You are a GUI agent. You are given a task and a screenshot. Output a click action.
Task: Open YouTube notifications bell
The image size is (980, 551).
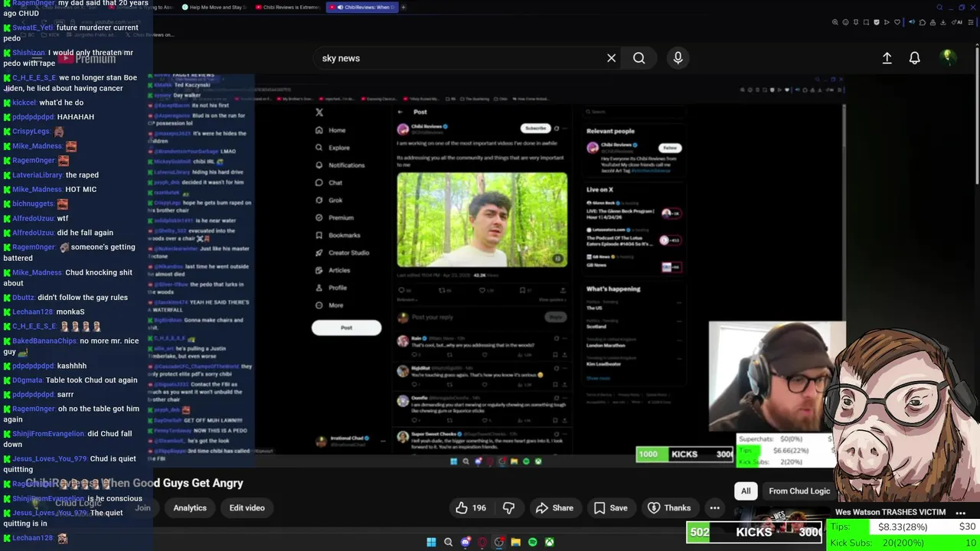point(914,58)
